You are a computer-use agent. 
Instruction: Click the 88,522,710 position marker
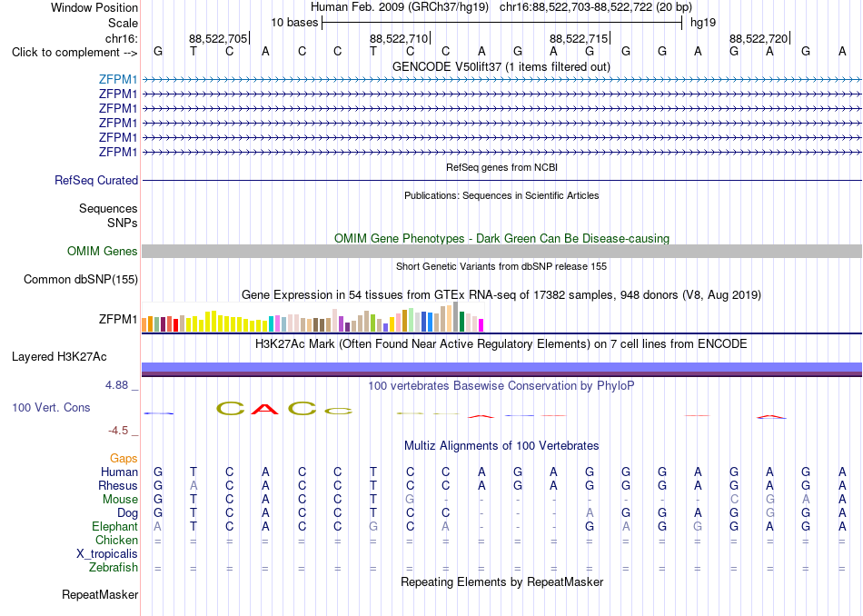[399, 38]
